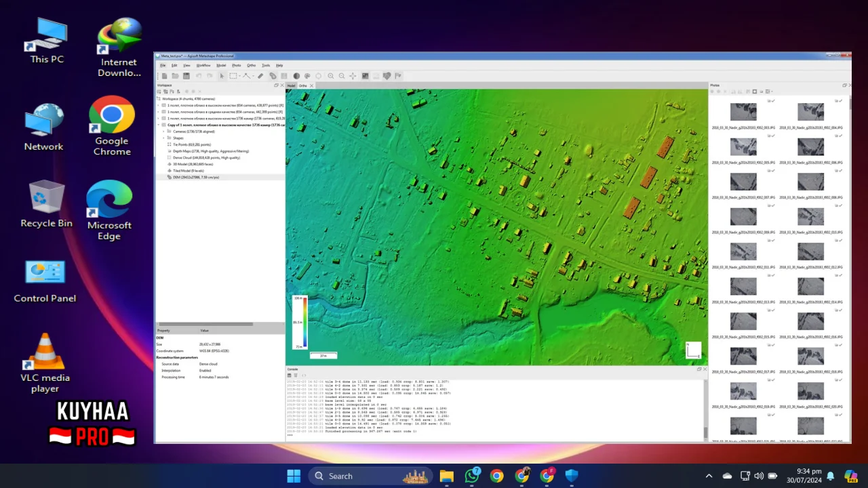The image size is (868, 488).
Task: Click the highlighted square icon in Photos toolbar
Action: pyautogui.click(x=755, y=91)
